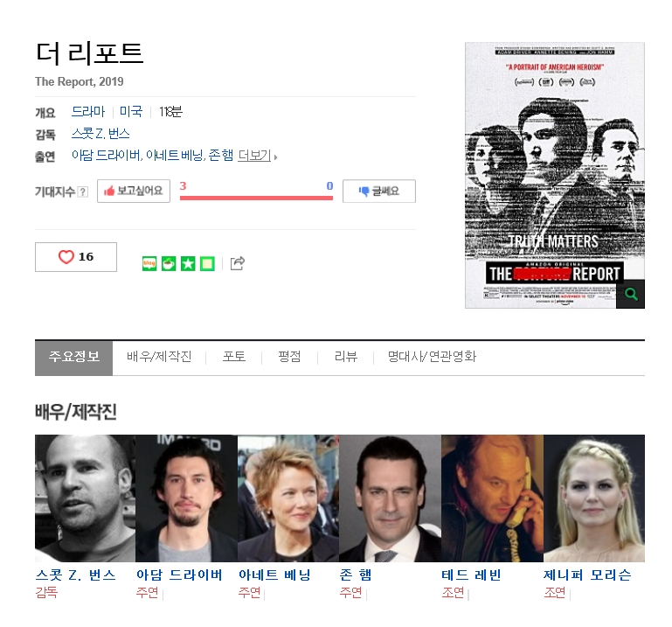Toggle the 글쎄요 thumbs-down button
Viewport: 672px width, 627px height.
pos(379,191)
